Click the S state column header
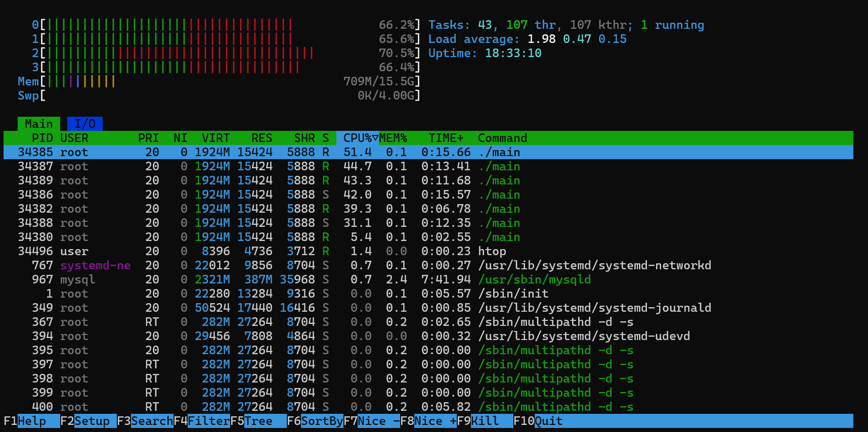This screenshot has width=868, height=432. click(326, 138)
